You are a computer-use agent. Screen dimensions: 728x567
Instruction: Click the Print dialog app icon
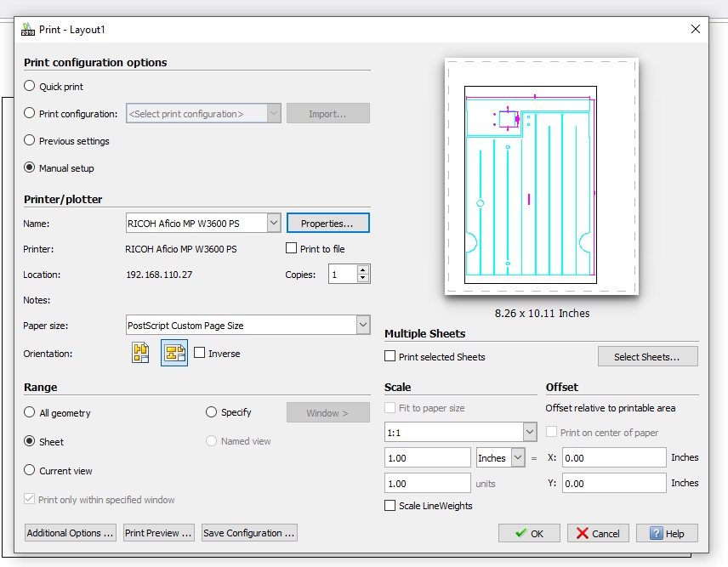click(28, 29)
